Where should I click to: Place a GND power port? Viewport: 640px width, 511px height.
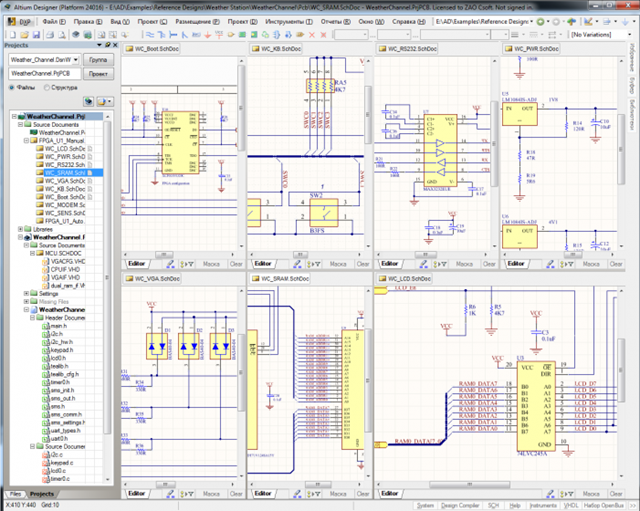tap(207, 35)
